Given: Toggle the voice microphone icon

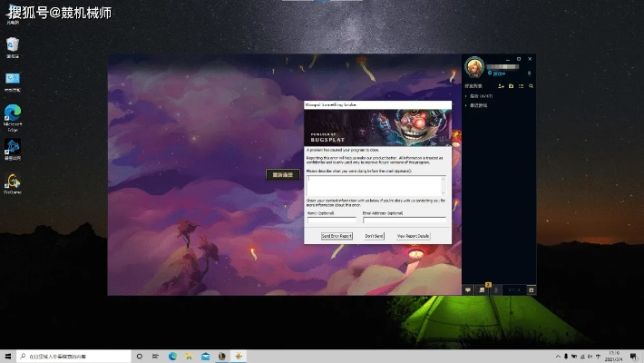Looking at the screenshot, I should point(495,289).
